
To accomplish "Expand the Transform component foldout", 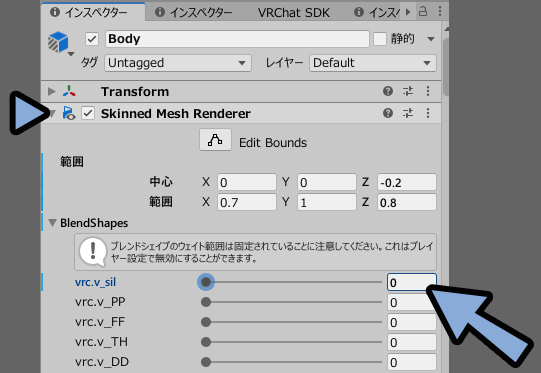I will 52,91.
